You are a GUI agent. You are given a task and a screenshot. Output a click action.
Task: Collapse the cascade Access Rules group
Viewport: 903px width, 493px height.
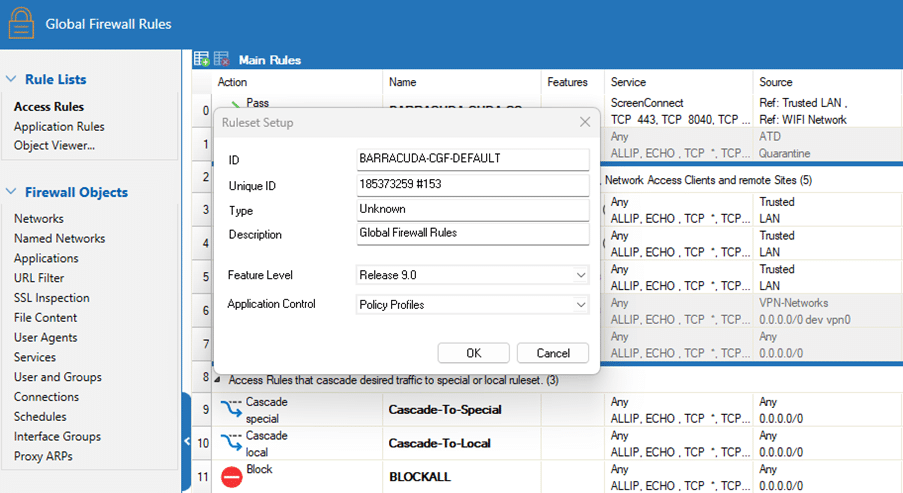(x=218, y=380)
